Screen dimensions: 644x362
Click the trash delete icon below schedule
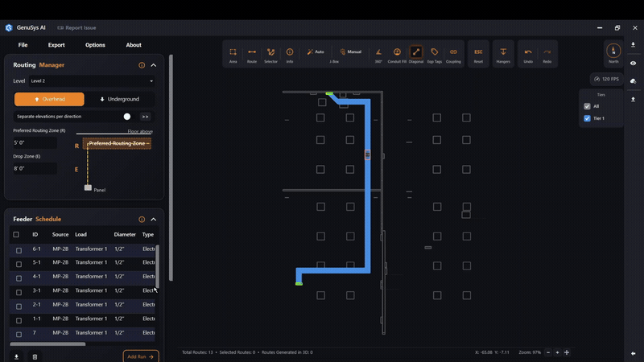[x=35, y=356]
